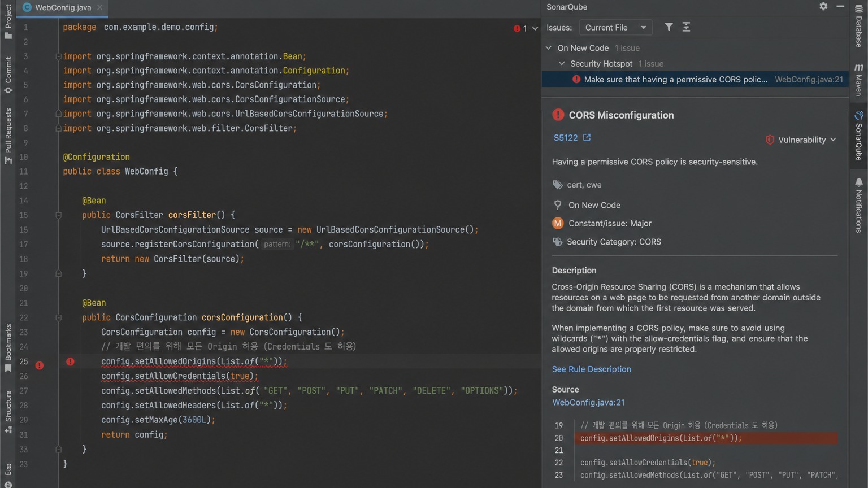868x488 pixels.
Task: Click setAllowedOrigins on editor line 25
Action: click(x=194, y=361)
